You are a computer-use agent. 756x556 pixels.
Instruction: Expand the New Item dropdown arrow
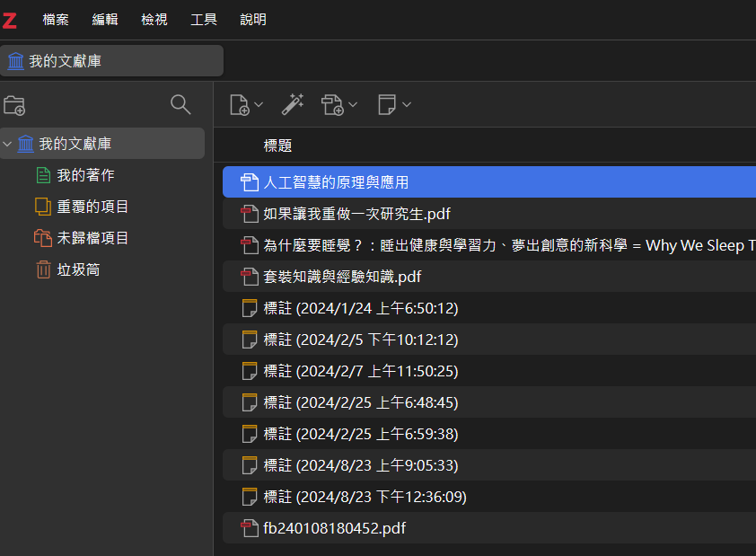point(259,104)
